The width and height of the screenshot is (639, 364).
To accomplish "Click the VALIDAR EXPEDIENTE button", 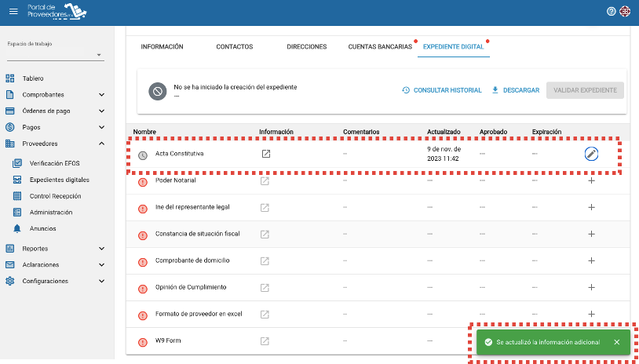I will tap(585, 90).
